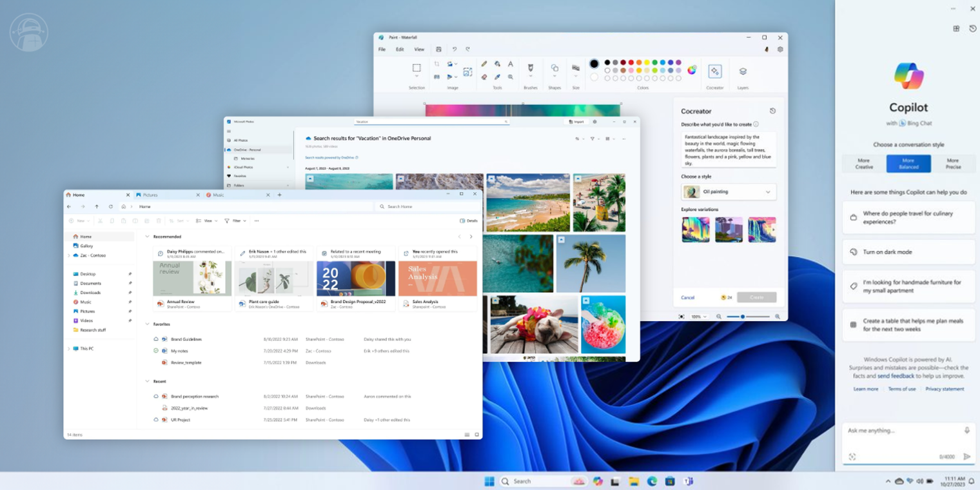Select the More Precise conversation style
This screenshot has height=490, width=980.
(x=954, y=164)
